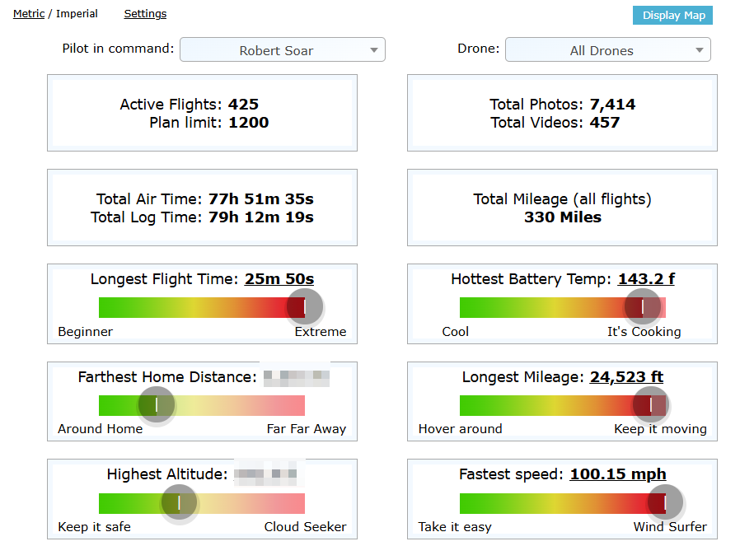Screen dimensions: 754x560
Task: Click the Display Map button
Action: [672, 16]
